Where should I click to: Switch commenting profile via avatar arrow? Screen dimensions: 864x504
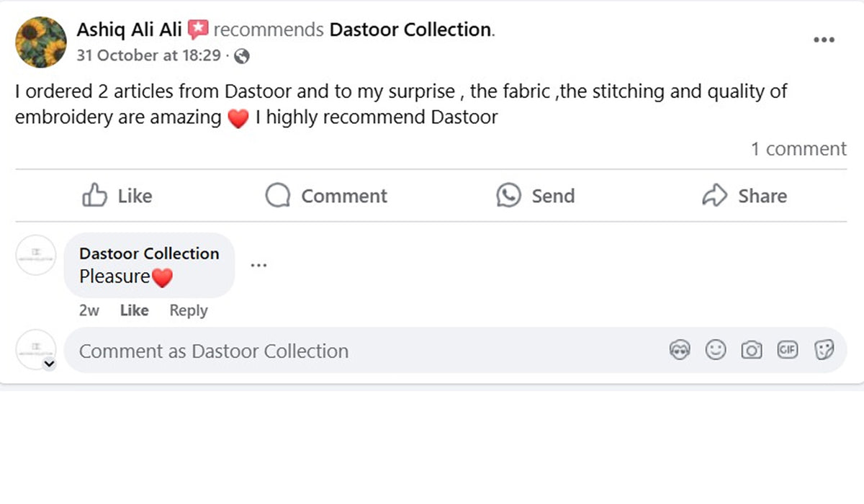click(x=49, y=364)
